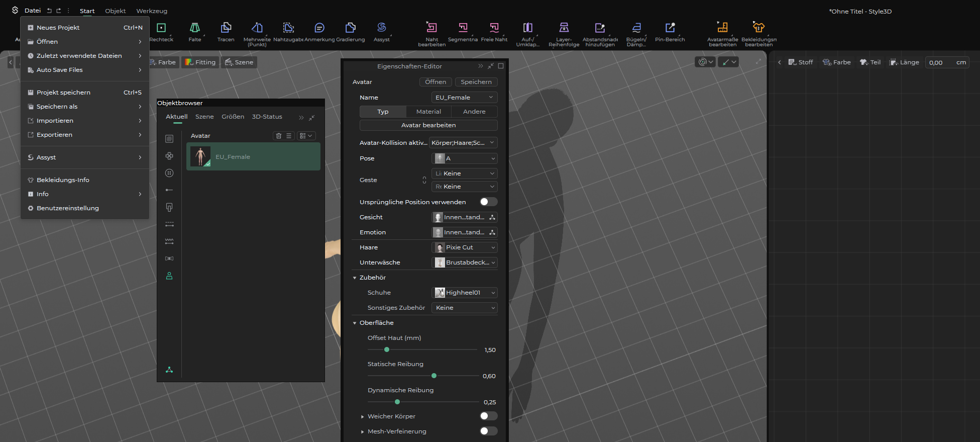Select the Falte tool
The height and width of the screenshot is (442, 980).
pyautogui.click(x=195, y=32)
